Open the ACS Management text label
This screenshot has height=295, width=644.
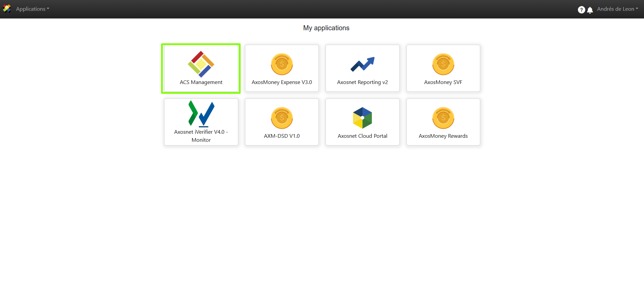pos(201,82)
